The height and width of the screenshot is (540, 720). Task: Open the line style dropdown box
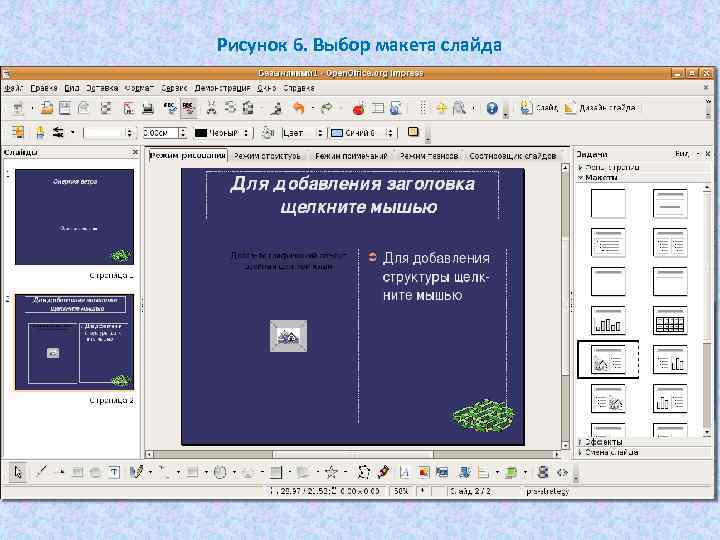(x=108, y=133)
